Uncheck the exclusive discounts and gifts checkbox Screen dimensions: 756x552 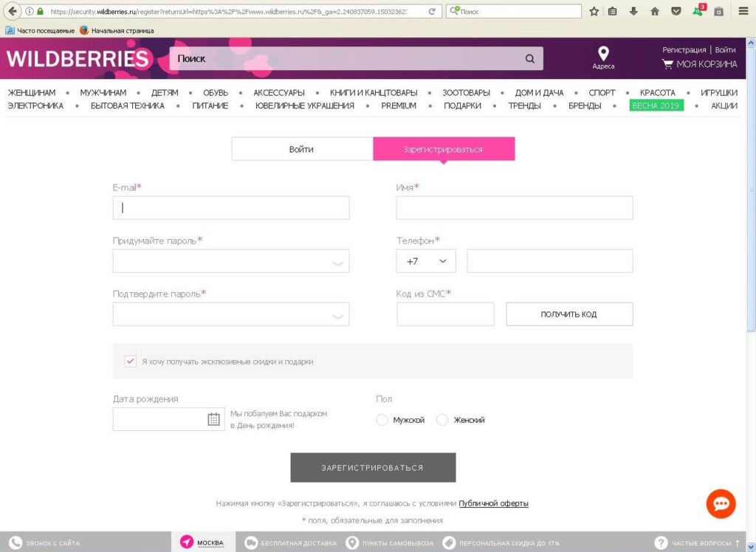click(x=131, y=361)
